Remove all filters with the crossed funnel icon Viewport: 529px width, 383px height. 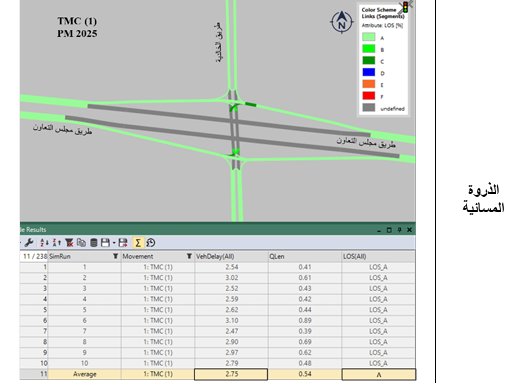coord(69,243)
